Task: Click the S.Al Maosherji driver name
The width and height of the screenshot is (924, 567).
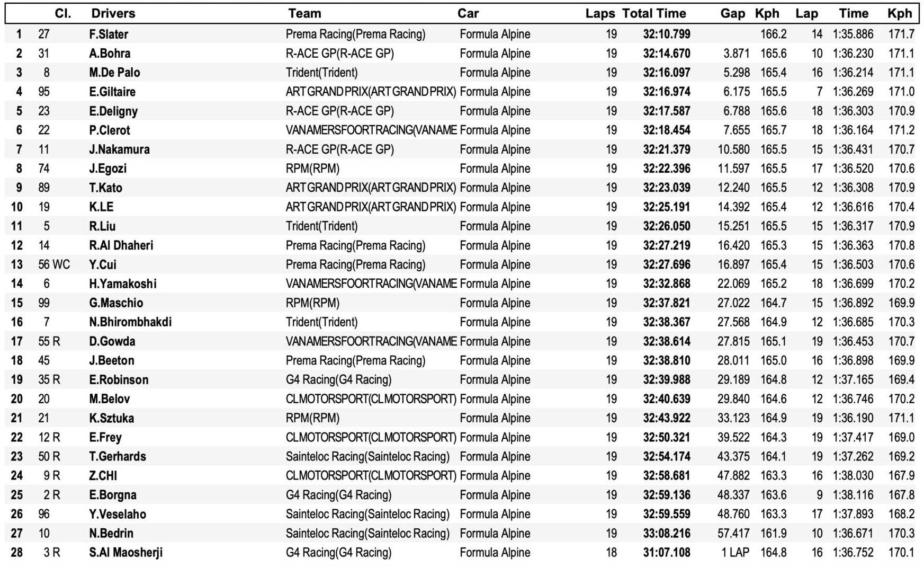Action: click(125, 553)
